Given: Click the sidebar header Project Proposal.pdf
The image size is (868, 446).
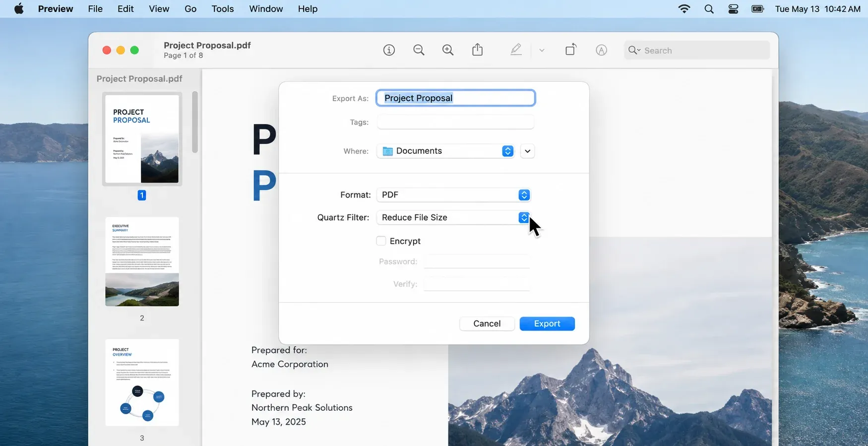Looking at the screenshot, I should [x=139, y=78].
